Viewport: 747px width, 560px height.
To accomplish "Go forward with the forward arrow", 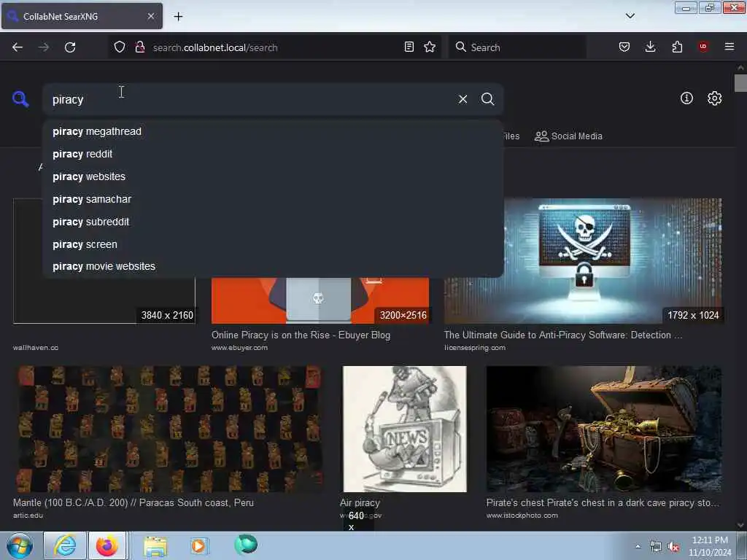I will click(x=43, y=47).
